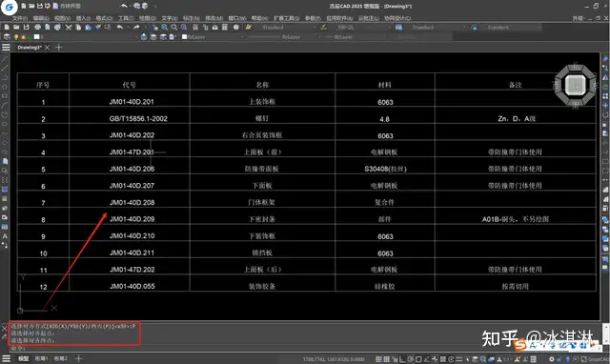610x364 pixels.
Task: Click the Zoom realtime magnifier icon
Action: tap(165, 28)
